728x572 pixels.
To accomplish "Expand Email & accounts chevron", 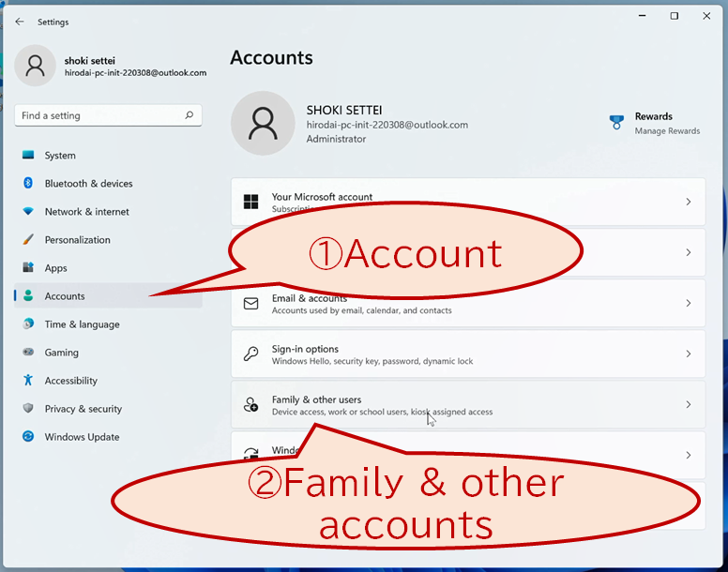I will coord(689,303).
